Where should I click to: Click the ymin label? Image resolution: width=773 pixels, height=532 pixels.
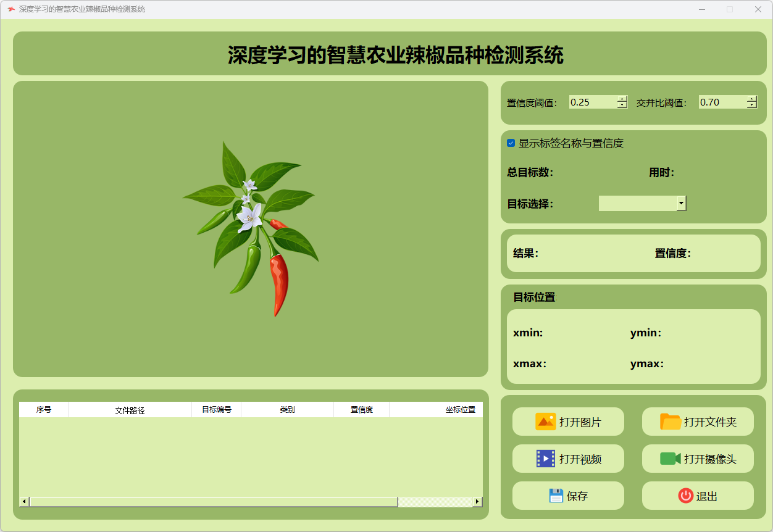click(646, 333)
